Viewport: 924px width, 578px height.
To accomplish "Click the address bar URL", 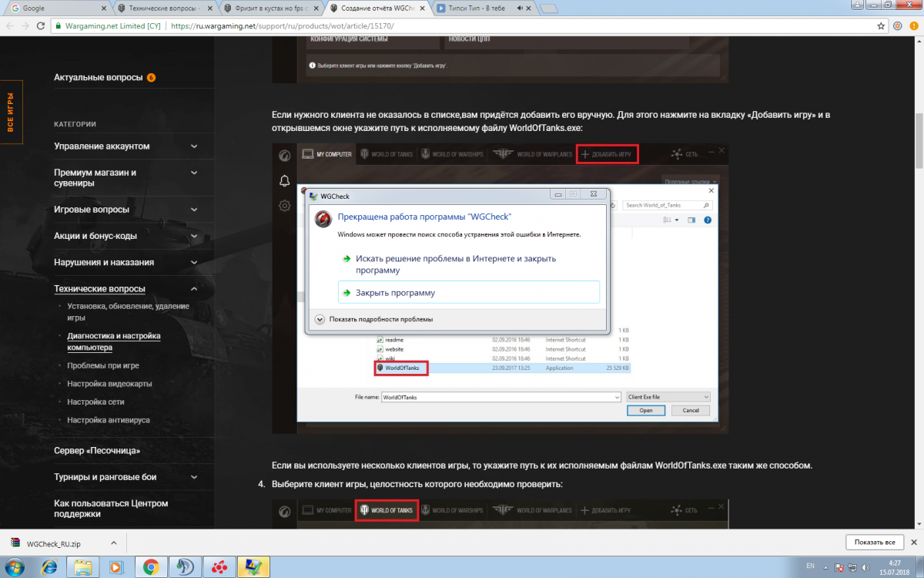I will pyautogui.click(x=282, y=25).
